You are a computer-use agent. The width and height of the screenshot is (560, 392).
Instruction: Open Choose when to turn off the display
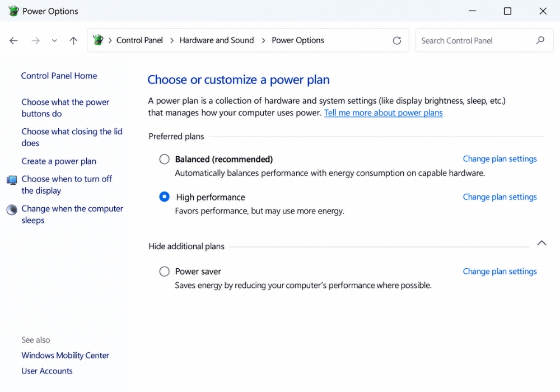pos(67,185)
